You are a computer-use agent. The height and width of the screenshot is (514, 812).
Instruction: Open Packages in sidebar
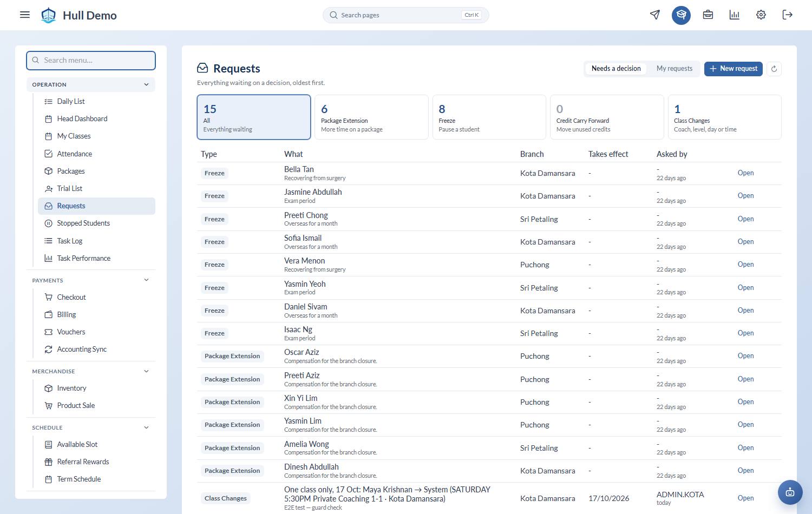(x=96, y=171)
